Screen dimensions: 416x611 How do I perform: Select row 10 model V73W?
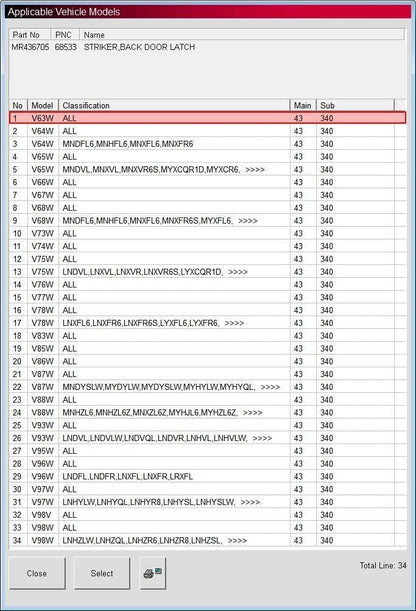[42, 233]
